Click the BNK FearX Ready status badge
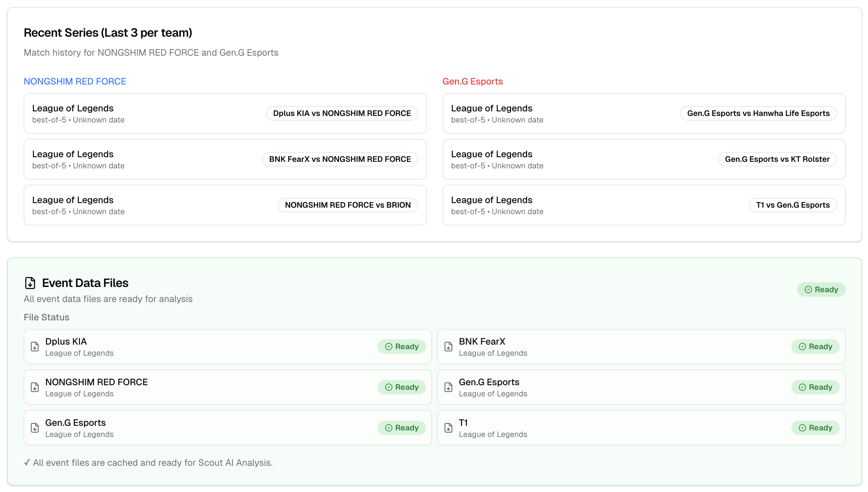This screenshot has width=868, height=492. point(815,346)
